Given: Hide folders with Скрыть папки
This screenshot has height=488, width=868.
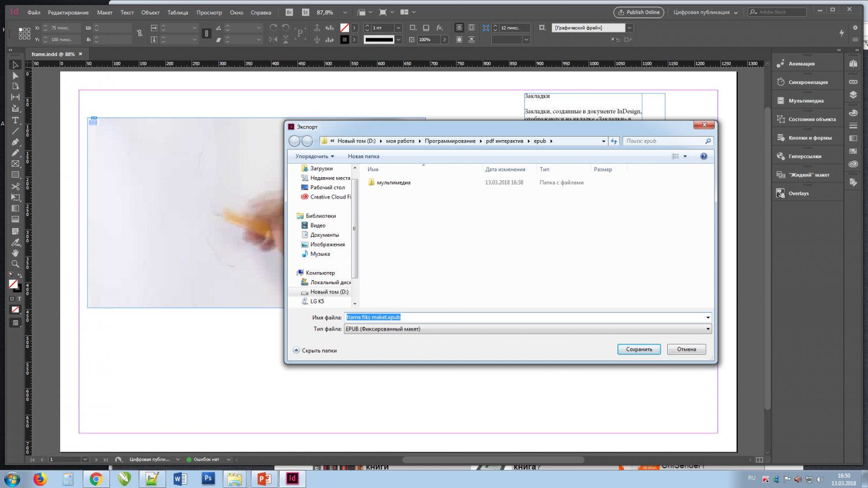Looking at the screenshot, I should (315, 350).
